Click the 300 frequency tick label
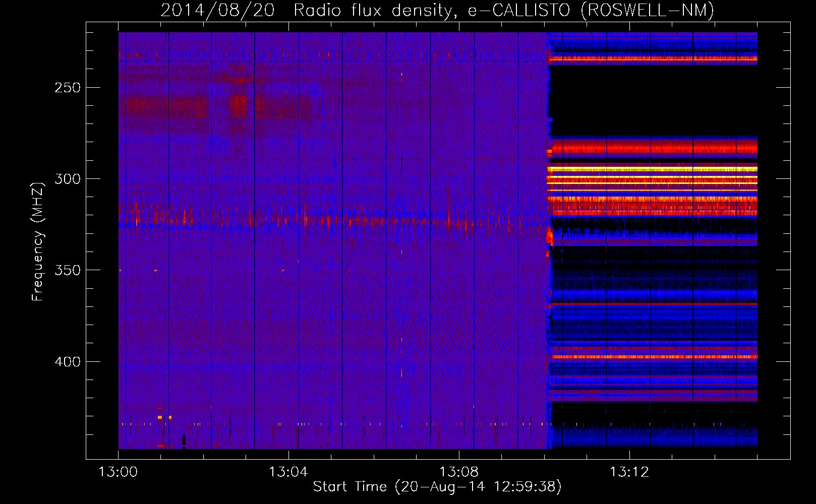Viewport: 816px width, 504px height. click(68, 179)
